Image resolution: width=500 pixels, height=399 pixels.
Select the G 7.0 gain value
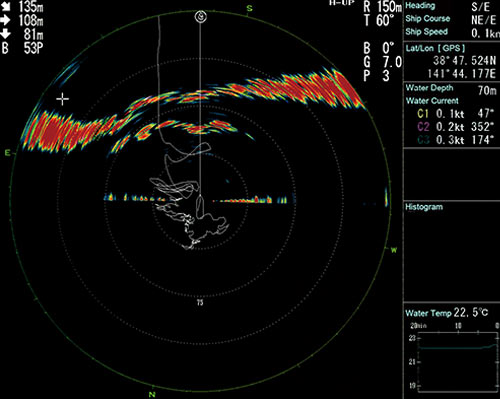[x=383, y=62]
